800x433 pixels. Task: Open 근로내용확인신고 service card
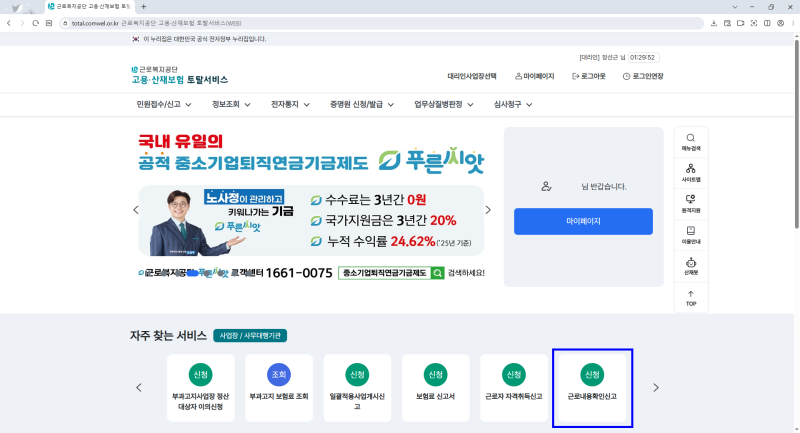point(592,388)
